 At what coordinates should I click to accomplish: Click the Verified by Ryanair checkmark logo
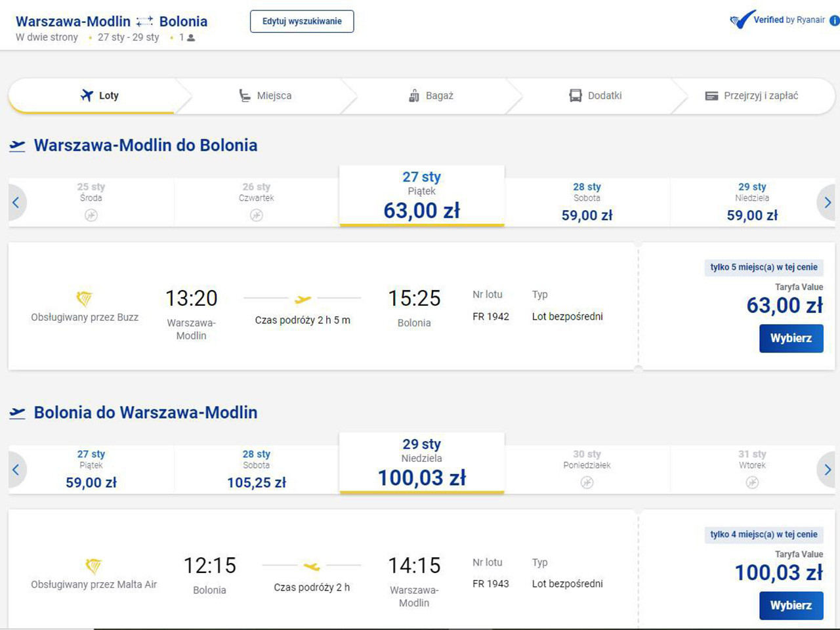(742, 20)
